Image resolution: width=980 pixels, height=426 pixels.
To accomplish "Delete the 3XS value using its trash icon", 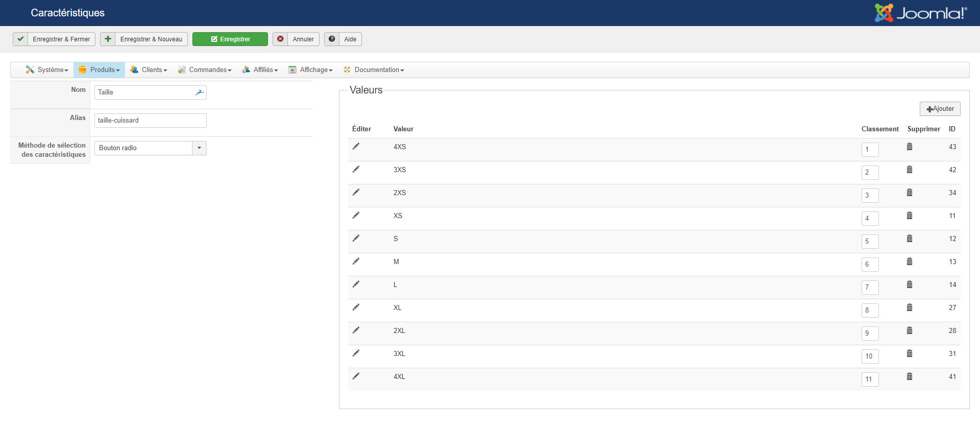I will point(910,170).
